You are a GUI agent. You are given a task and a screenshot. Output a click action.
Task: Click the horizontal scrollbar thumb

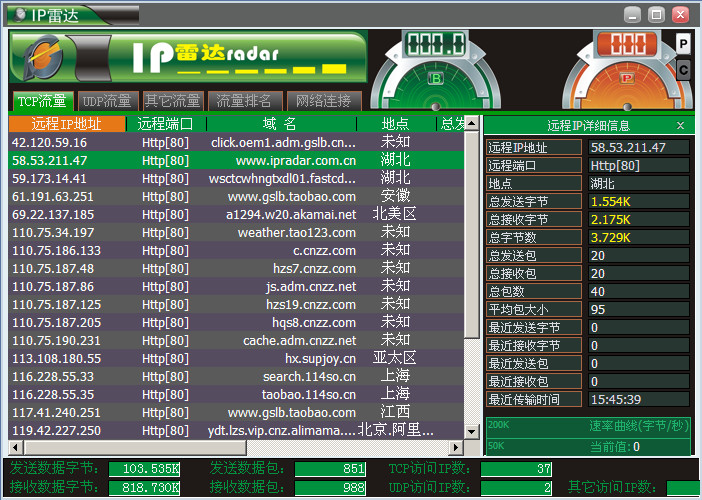coord(135,447)
